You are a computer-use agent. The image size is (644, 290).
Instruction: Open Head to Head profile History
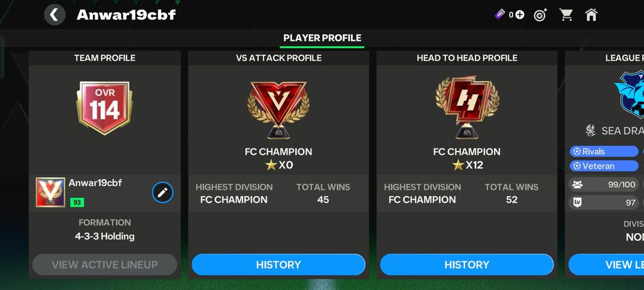pyautogui.click(x=467, y=264)
